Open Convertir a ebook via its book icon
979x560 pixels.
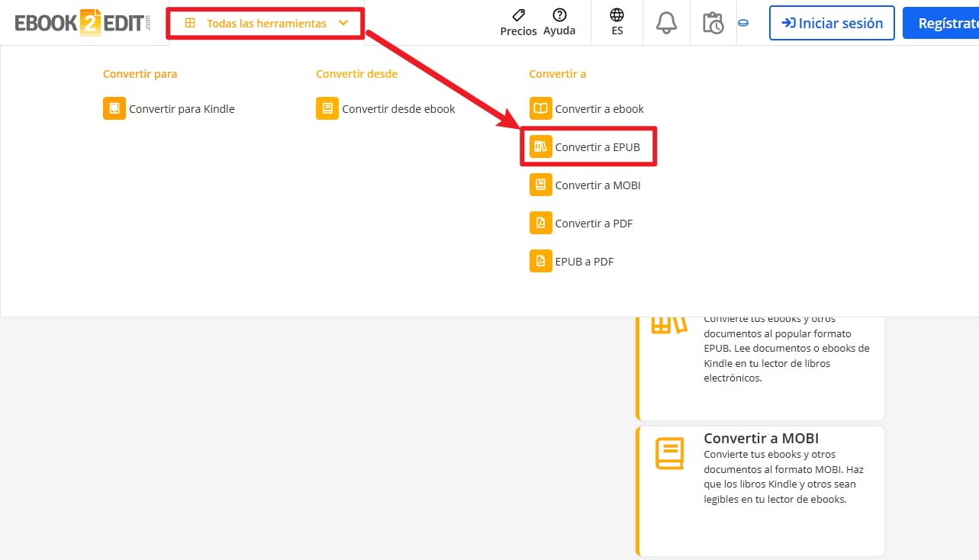click(x=540, y=108)
